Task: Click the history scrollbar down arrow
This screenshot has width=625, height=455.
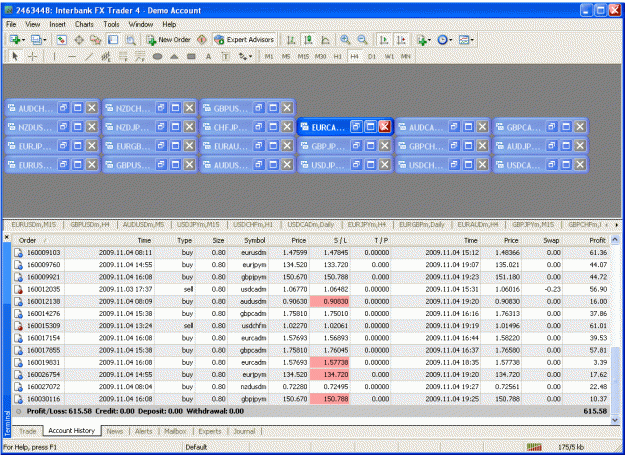Action: point(615,420)
